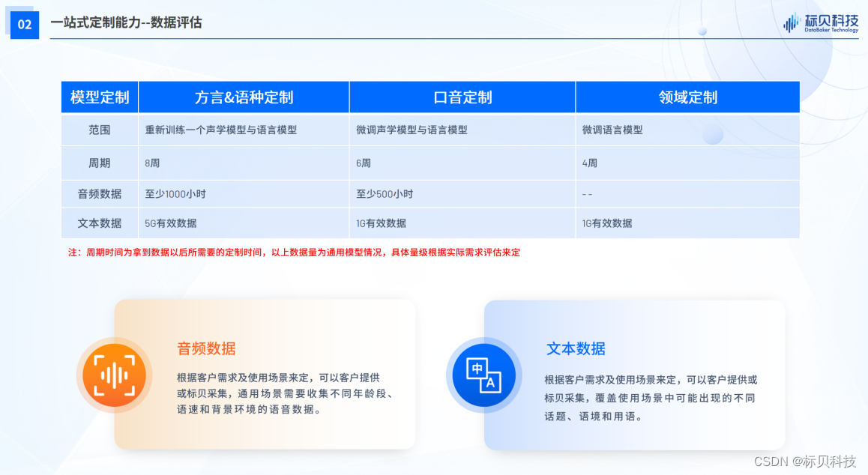Click the DataBaker Technology logo
The height and width of the screenshot is (475, 868).
[821, 22]
